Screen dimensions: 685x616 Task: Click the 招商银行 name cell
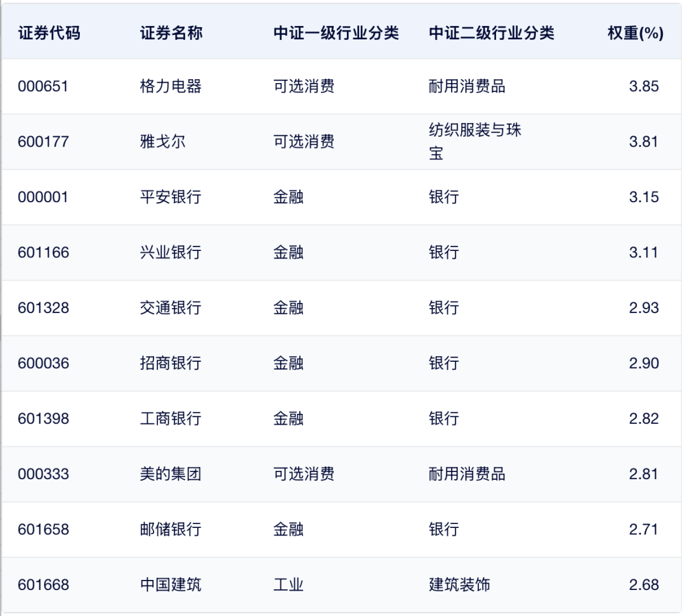pyautogui.click(x=171, y=363)
